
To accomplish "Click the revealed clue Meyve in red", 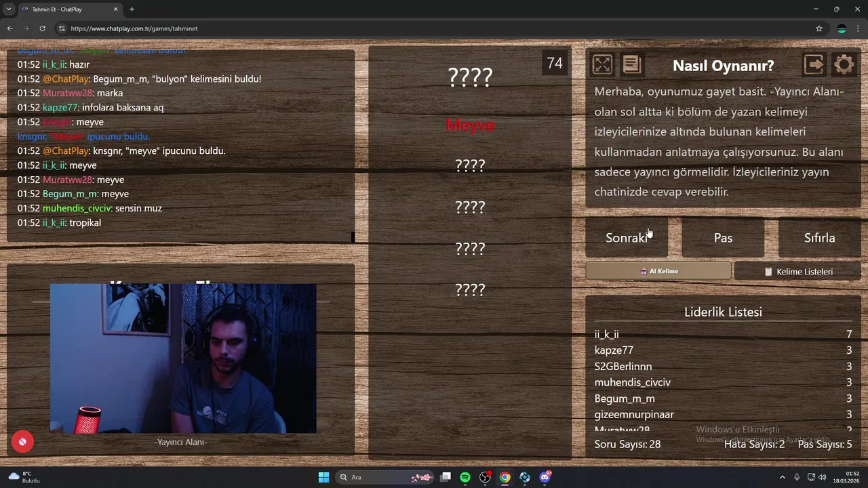I will [x=470, y=125].
